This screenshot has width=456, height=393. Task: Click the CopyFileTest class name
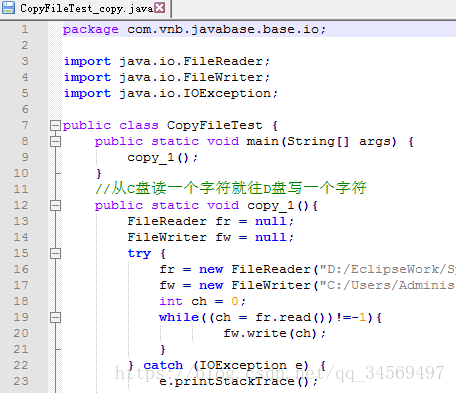[x=215, y=125]
